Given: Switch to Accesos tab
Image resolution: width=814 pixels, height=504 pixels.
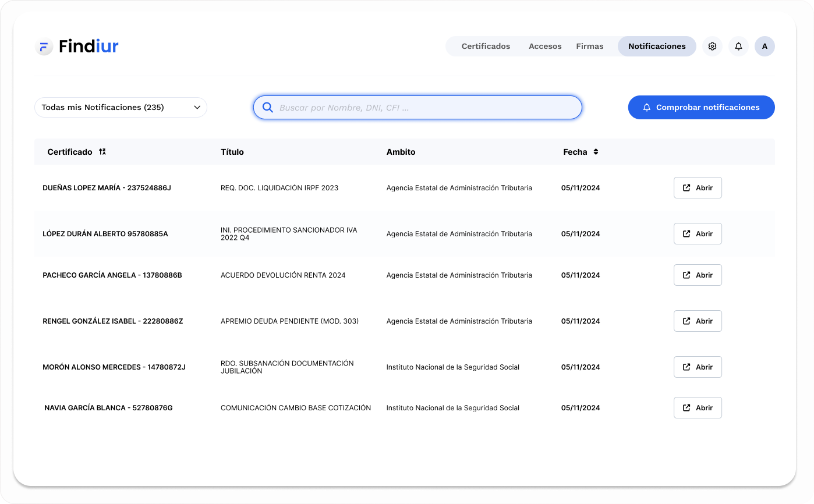Looking at the screenshot, I should [x=545, y=47].
